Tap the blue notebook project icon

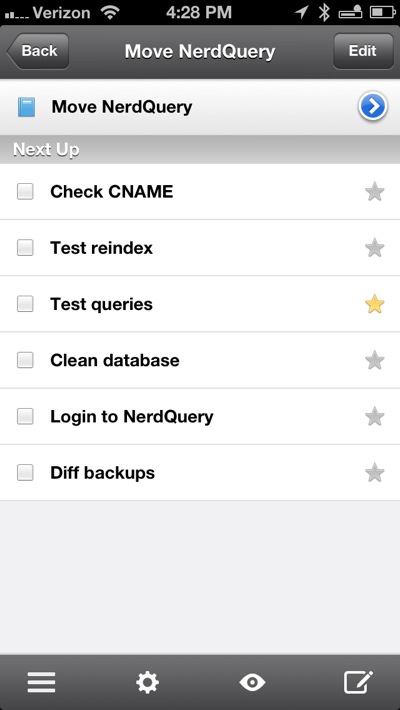(26, 107)
